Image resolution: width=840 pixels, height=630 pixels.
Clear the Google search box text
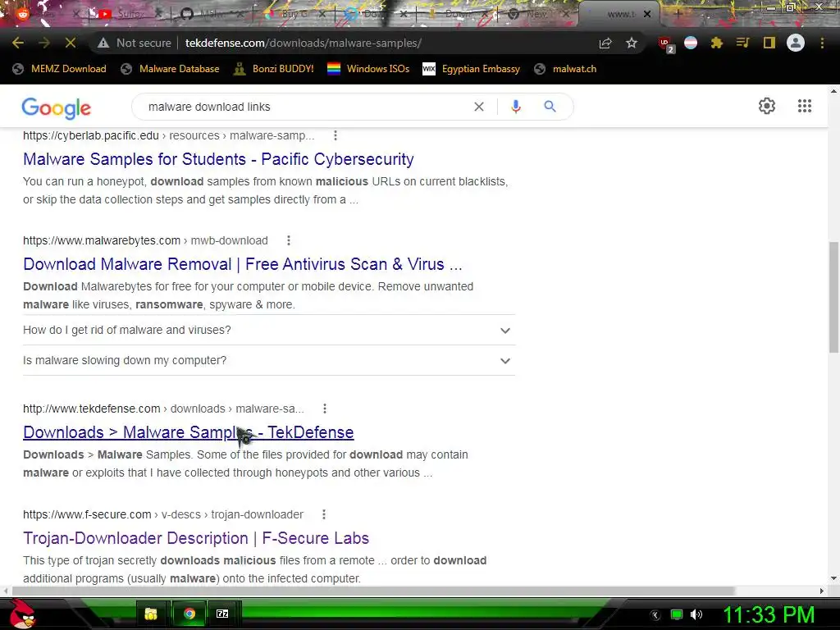pos(479,107)
